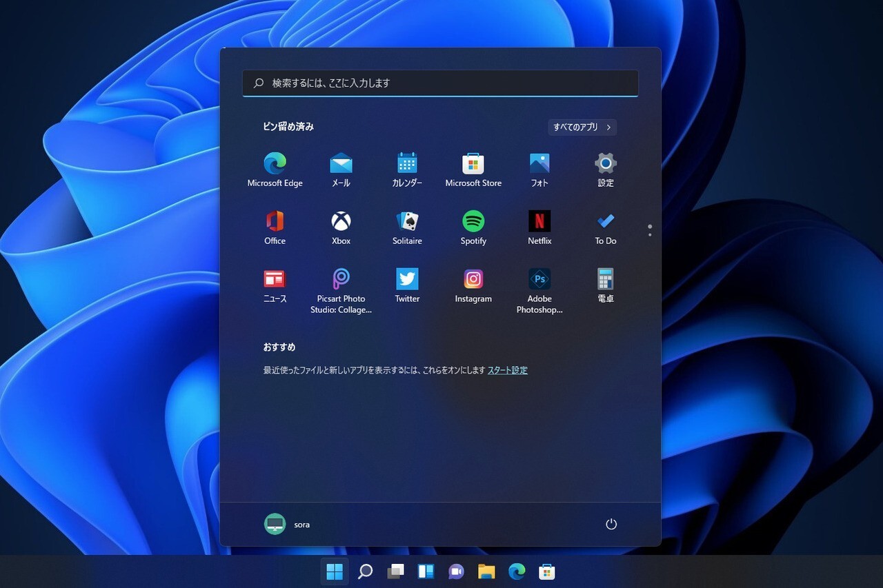Open Microsoft Store from pinned apps
This screenshot has width=883, height=588.
(473, 170)
